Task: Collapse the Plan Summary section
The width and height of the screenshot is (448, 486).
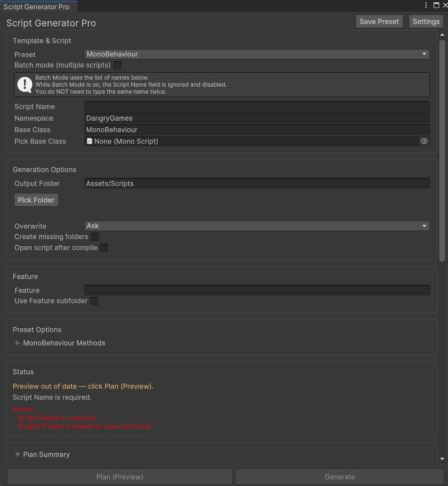Action: (x=18, y=455)
